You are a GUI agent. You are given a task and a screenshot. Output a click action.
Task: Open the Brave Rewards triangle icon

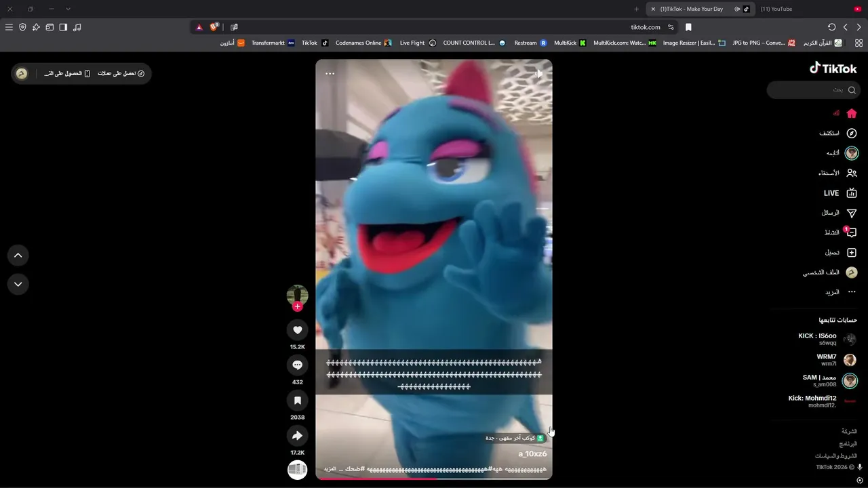click(x=199, y=27)
